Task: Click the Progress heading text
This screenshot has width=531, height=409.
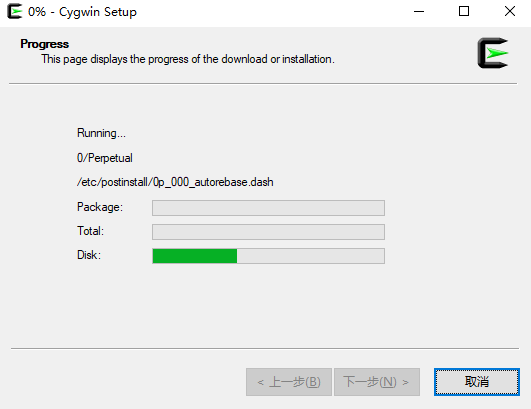Action: coord(44,44)
